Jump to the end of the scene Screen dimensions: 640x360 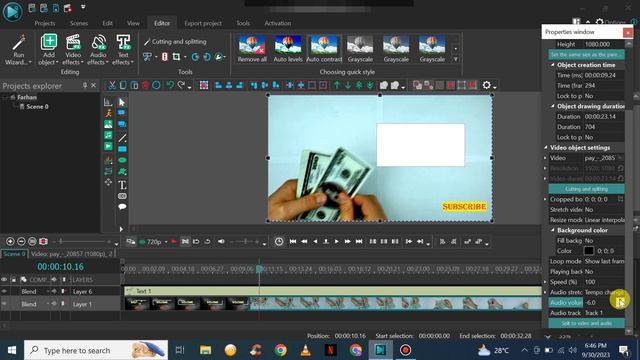pyautogui.click(x=359, y=242)
